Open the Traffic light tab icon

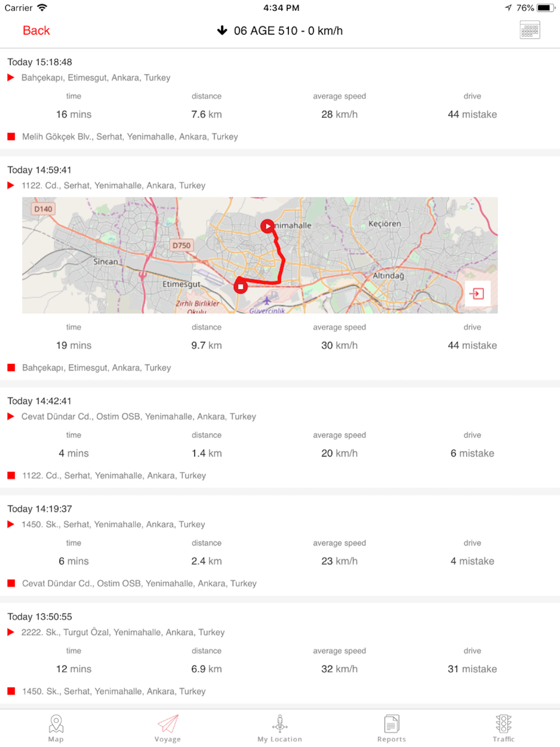pyautogui.click(x=503, y=728)
